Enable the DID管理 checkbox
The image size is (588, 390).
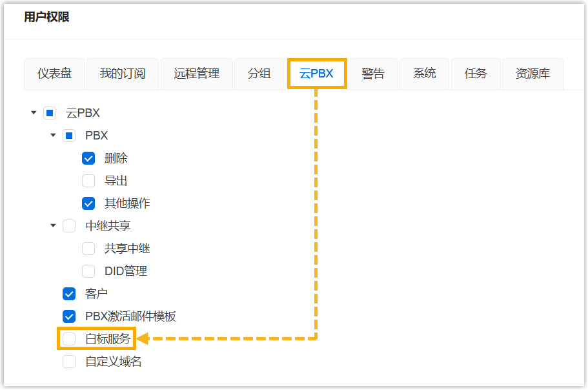click(x=88, y=271)
